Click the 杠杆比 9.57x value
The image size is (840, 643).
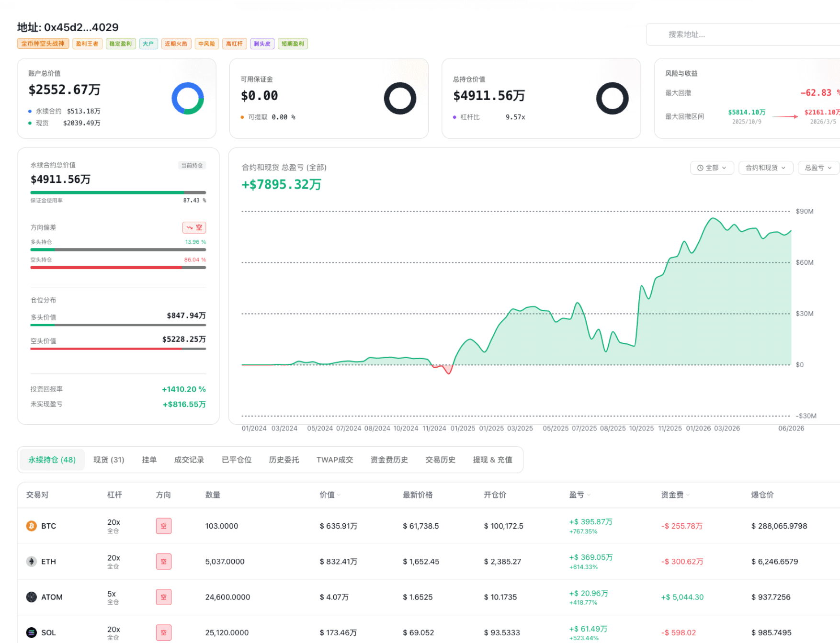(515, 117)
